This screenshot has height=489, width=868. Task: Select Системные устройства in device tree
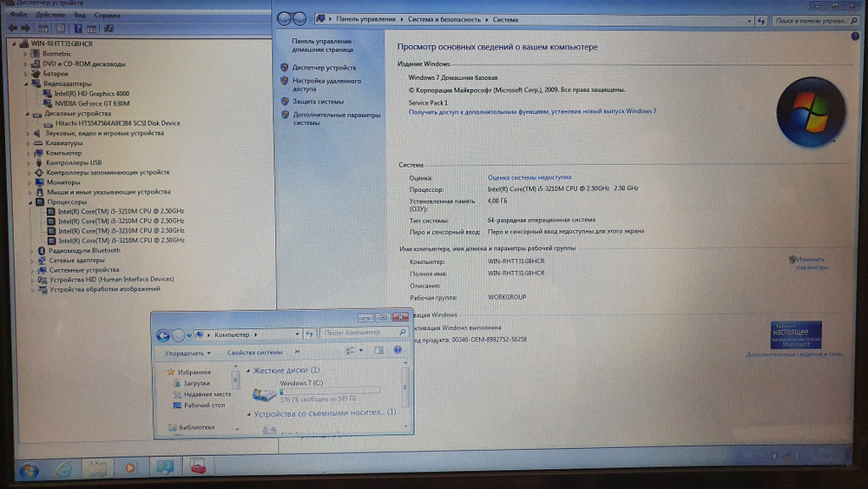click(84, 270)
